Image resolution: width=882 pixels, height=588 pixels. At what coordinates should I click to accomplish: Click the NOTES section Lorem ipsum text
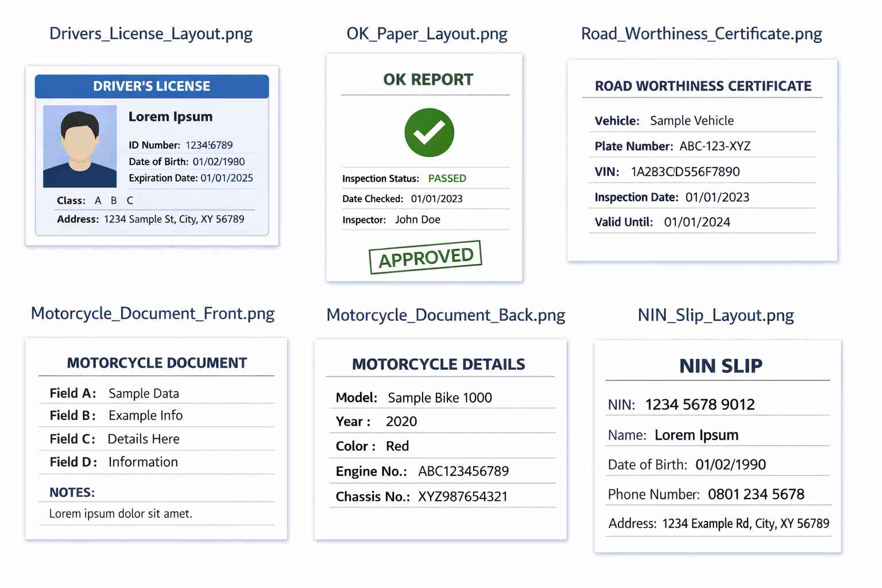point(121,514)
